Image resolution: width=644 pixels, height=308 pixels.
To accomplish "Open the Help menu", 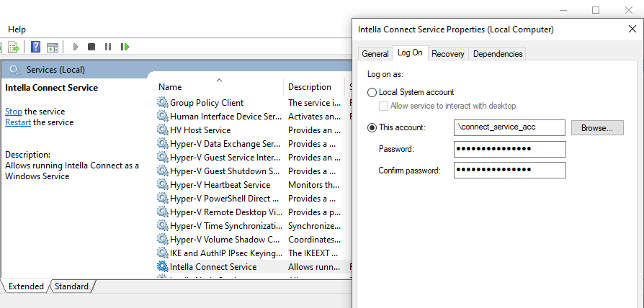I will coord(17,30).
